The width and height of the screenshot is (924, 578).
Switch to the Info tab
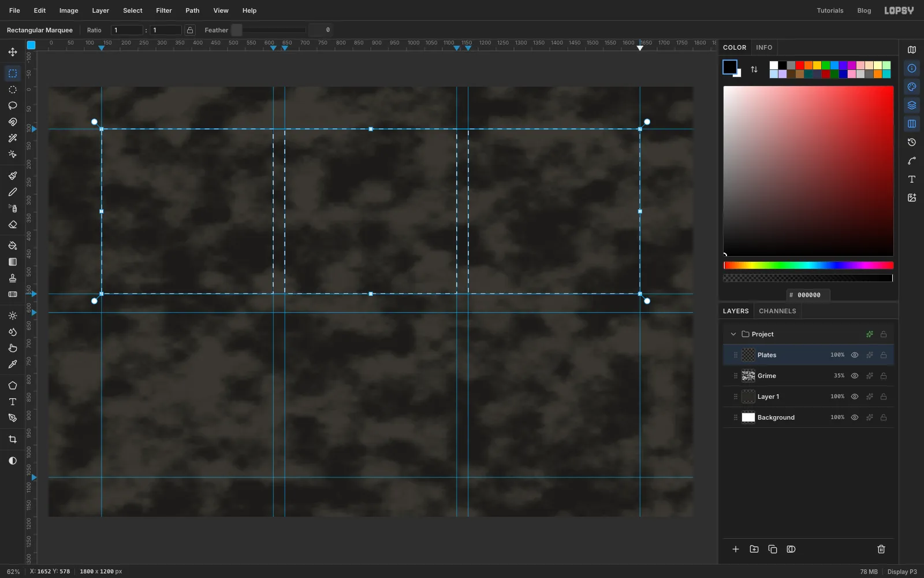coord(764,47)
